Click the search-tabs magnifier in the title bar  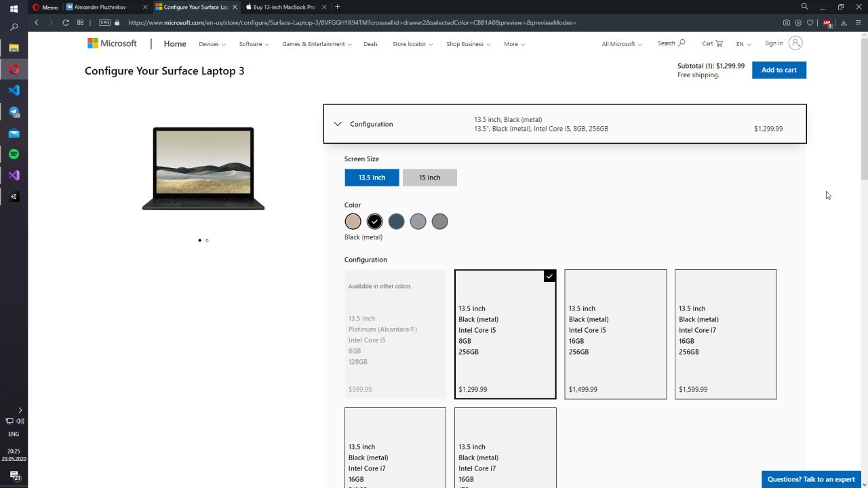804,7
